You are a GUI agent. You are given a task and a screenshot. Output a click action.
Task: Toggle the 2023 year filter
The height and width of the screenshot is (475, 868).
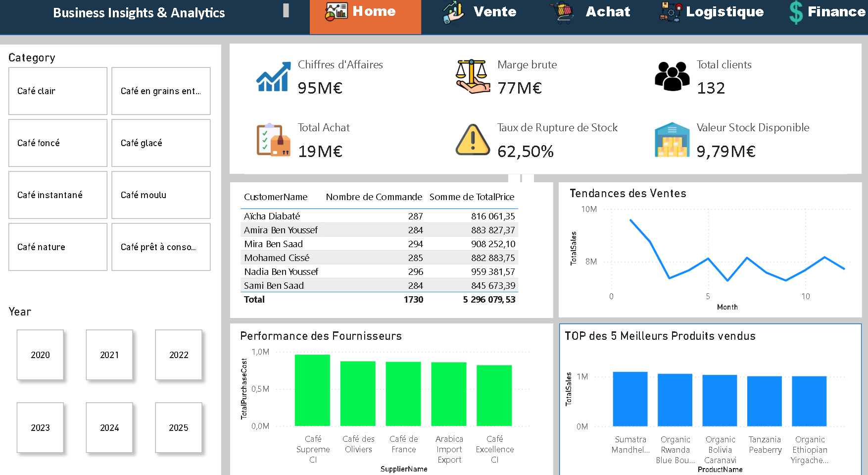40,428
